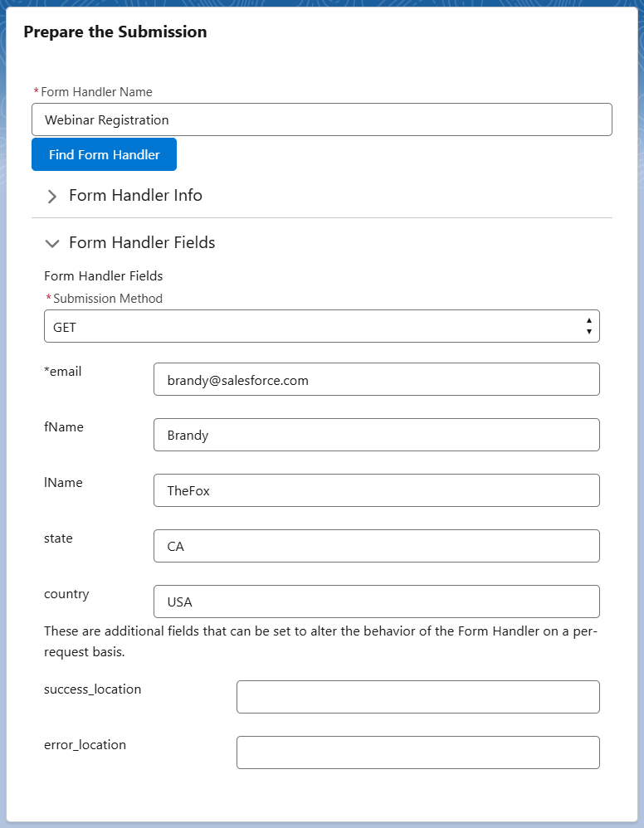The height and width of the screenshot is (828, 644).
Task: Collapse the Form Handler Fields section title
Action: (142, 242)
